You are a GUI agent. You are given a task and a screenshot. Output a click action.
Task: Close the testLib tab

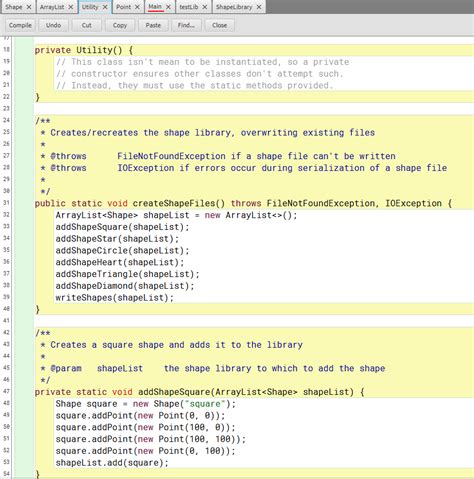point(205,7)
